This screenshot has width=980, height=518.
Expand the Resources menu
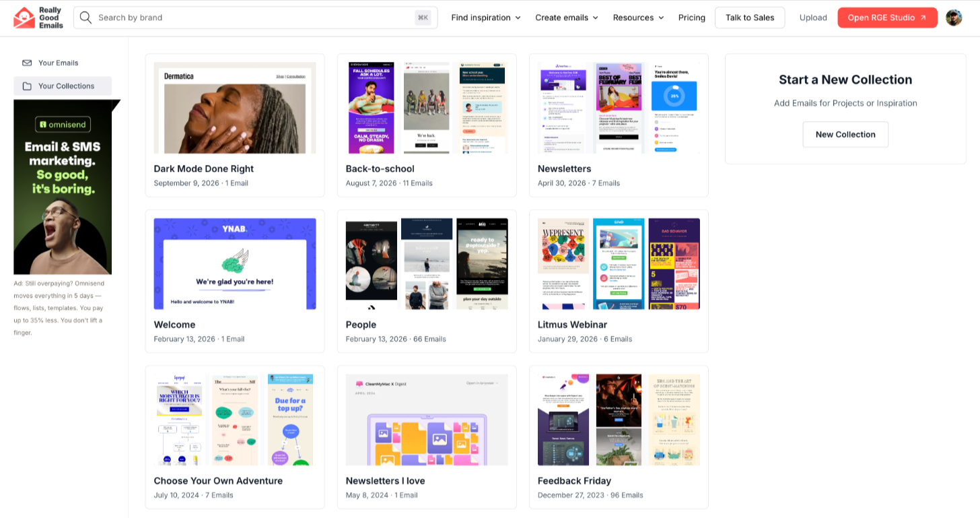(638, 18)
